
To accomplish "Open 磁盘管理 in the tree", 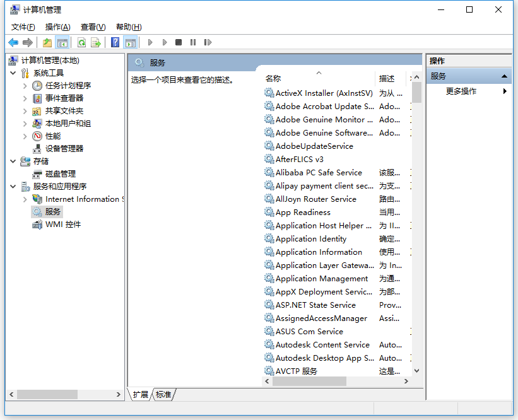I will point(61,174).
